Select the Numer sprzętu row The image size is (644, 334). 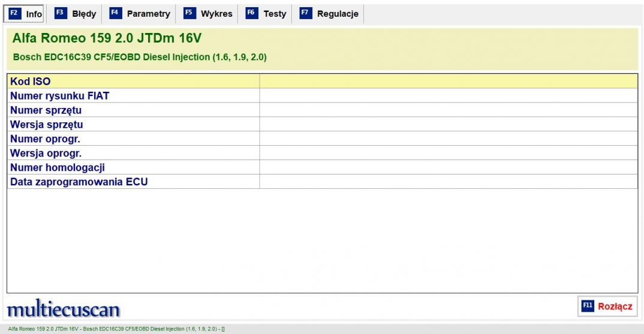pos(323,110)
